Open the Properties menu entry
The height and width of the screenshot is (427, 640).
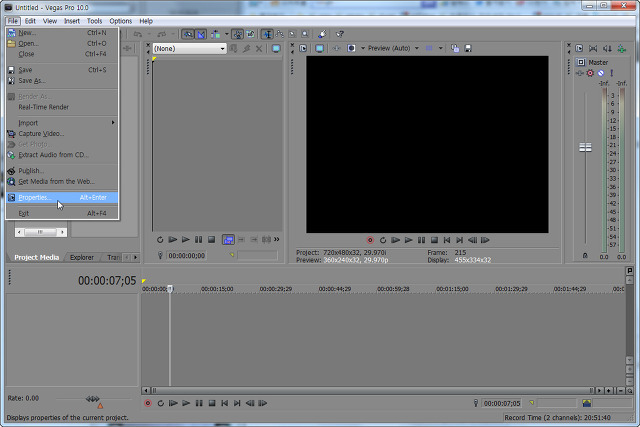(62, 198)
